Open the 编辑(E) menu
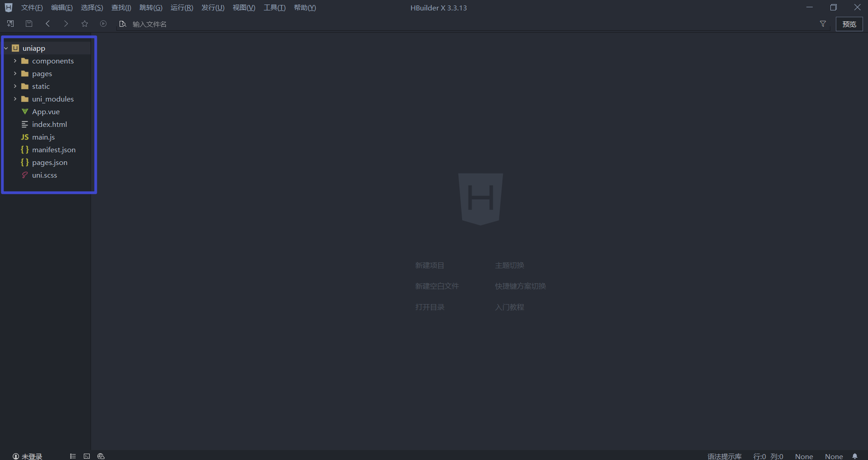This screenshot has width=868, height=460. pyautogui.click(x=62, y=8)
